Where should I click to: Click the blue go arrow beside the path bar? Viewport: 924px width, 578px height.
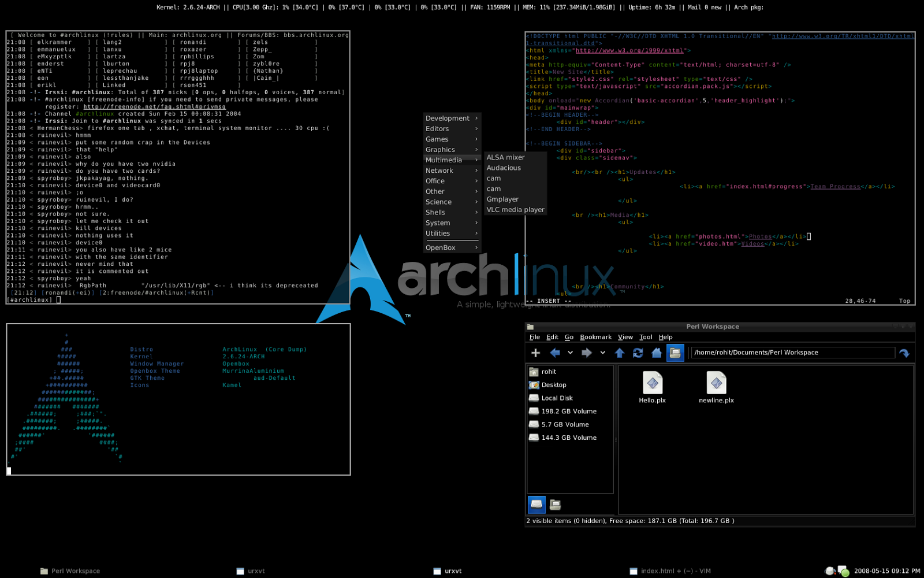[904, 352]
